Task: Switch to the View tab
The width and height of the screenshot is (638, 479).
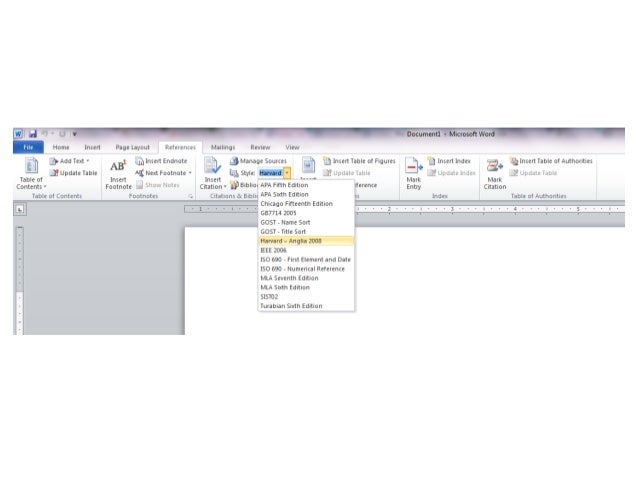Action: click(x=292, y=147)
